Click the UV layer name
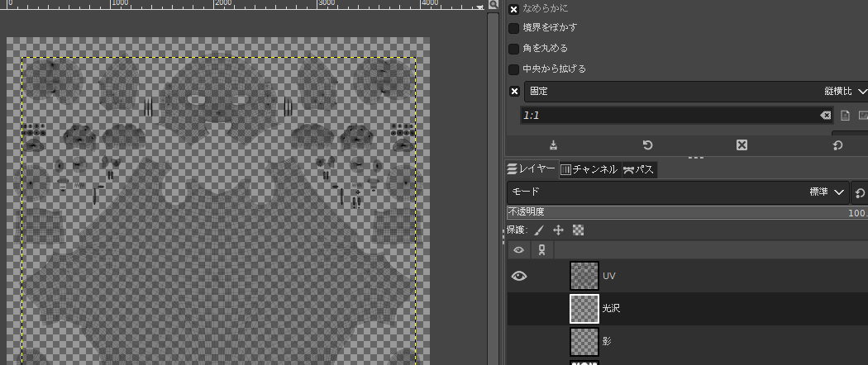868x365 pixels. coord(609,276)
